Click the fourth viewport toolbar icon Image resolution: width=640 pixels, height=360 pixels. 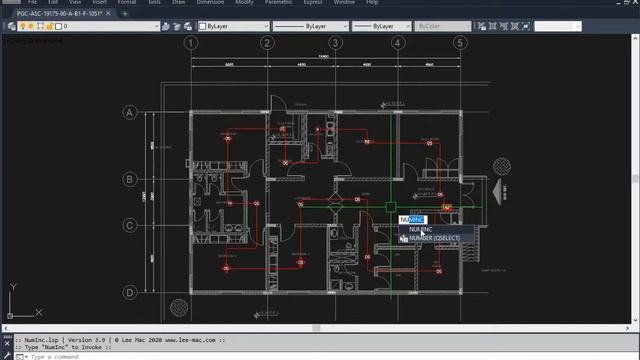[x=515, y=27]
